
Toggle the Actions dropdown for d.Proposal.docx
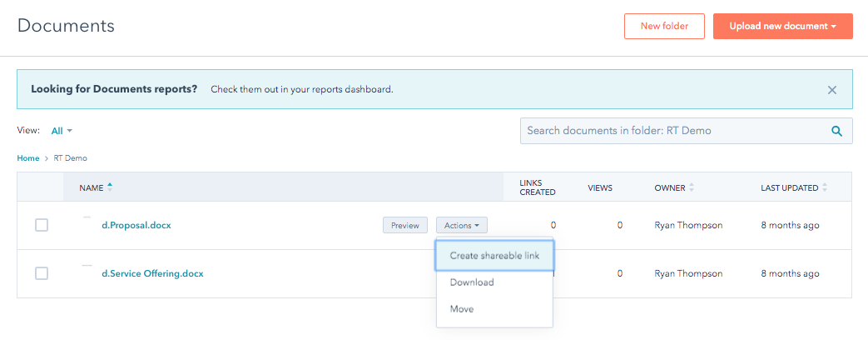tap(462, 225)
